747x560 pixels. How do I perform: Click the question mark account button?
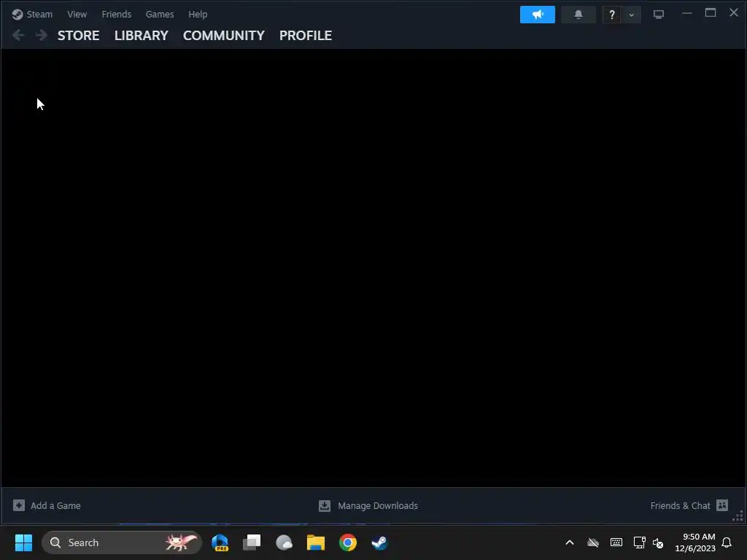(612, 15)
